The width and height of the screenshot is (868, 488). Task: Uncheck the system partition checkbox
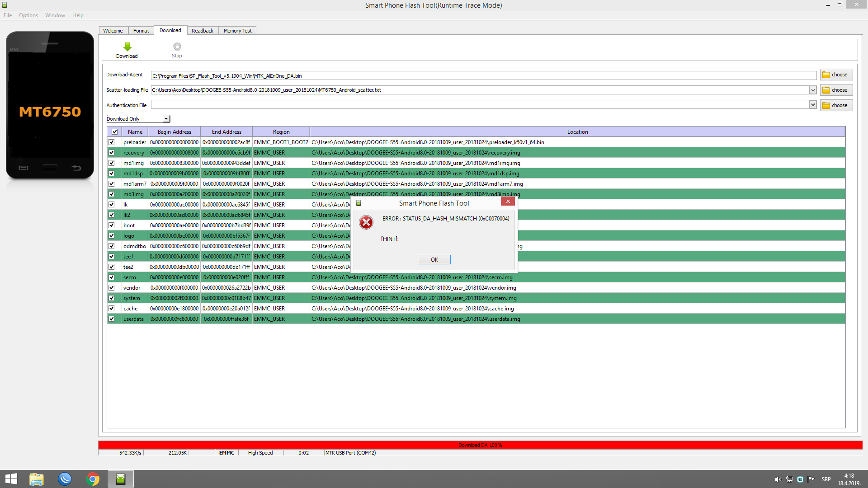[x=112, y=298]
